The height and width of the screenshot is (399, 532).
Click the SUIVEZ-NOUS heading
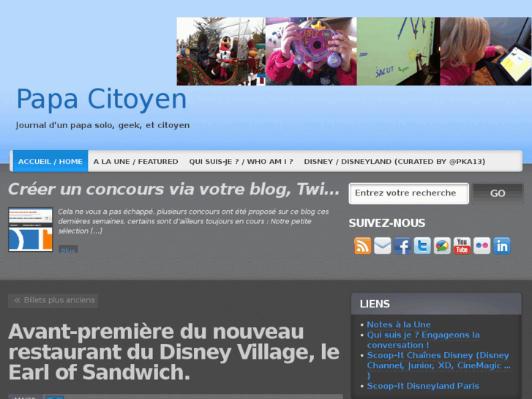387,223
